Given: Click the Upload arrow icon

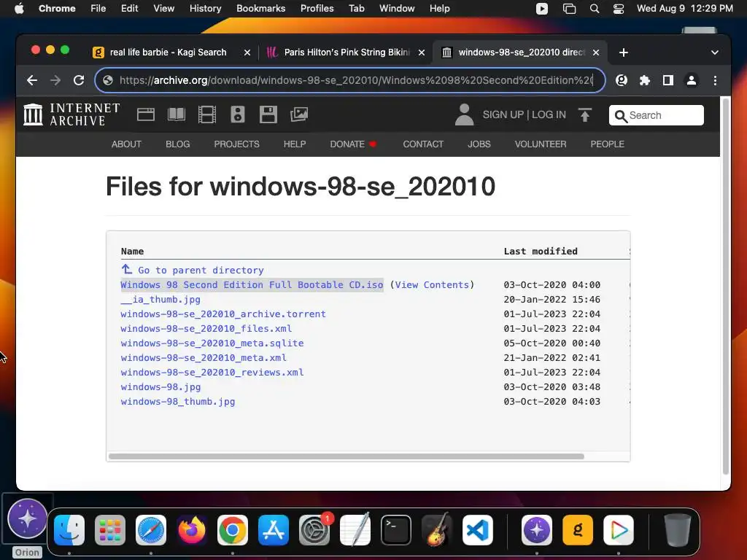Looking at the screenshot, I should click(585, 114).
